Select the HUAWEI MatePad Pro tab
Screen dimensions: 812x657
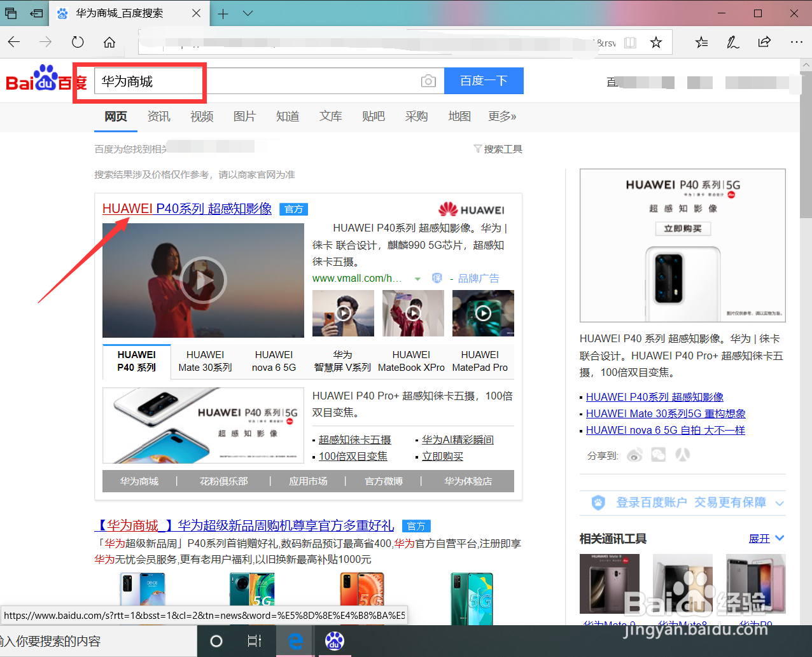pos(480,361)
